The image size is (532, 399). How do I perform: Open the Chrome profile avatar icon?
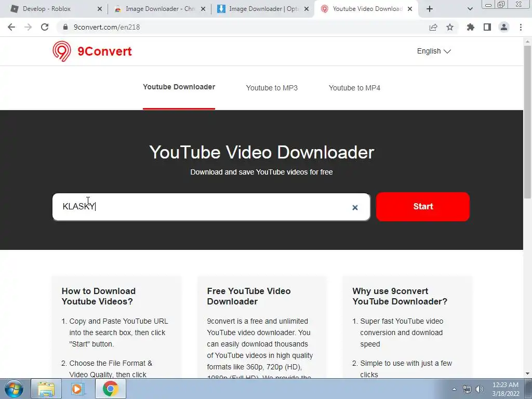click(504, 27)
